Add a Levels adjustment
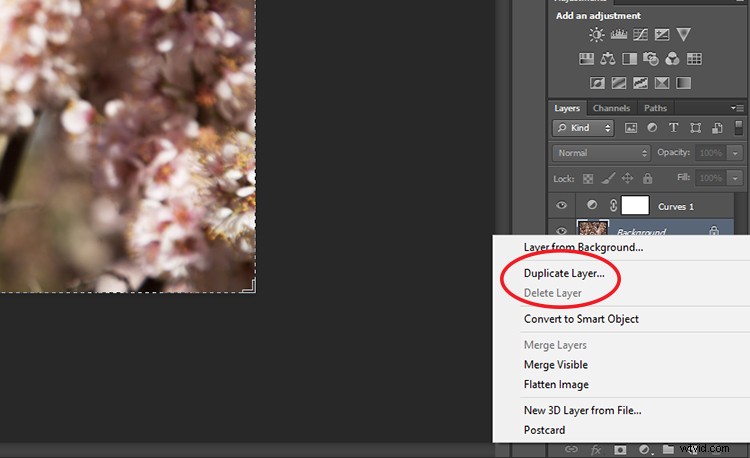This screenshot has width=750, height=458. click(x=618, y=34)
